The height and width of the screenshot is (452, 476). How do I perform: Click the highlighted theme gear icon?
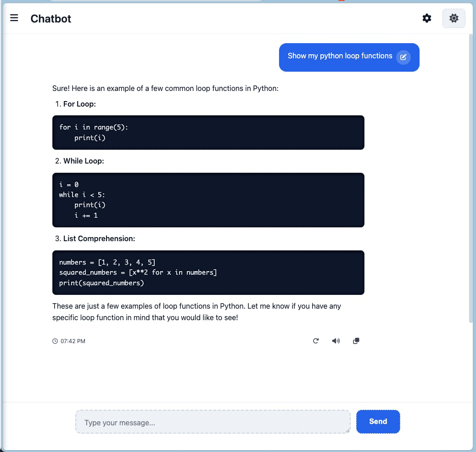tap(454, 18)
